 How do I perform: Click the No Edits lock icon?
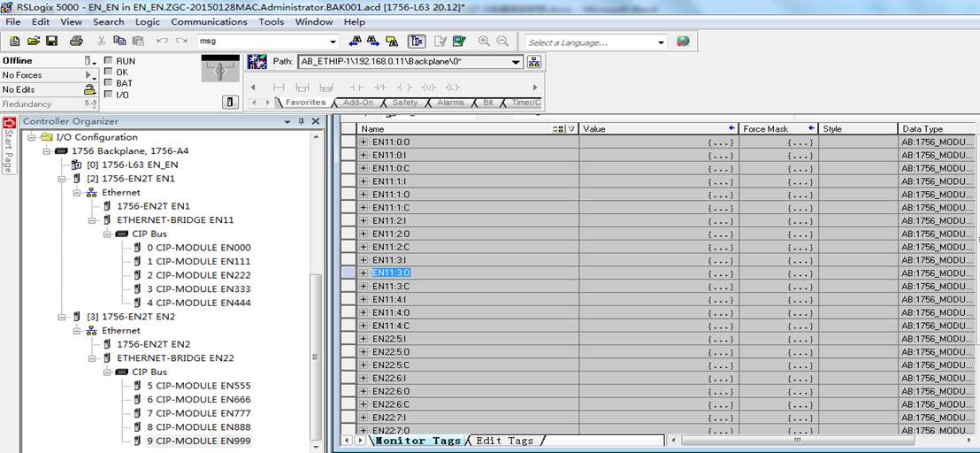click(x=90, y=89)
